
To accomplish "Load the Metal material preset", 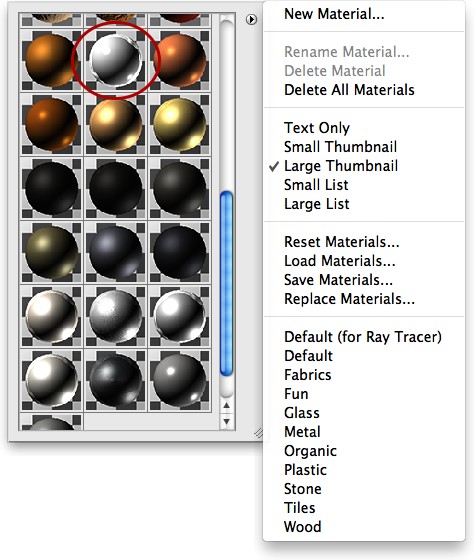I will pos(302,432).
